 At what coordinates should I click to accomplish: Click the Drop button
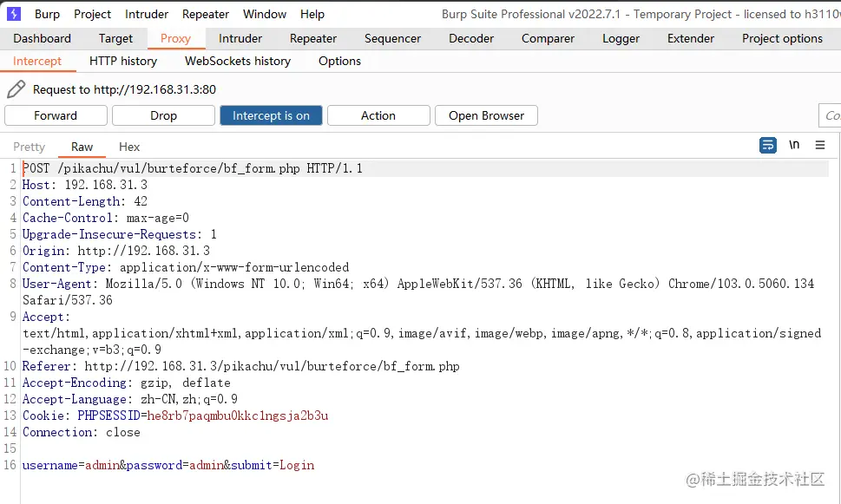coord(163,115)
